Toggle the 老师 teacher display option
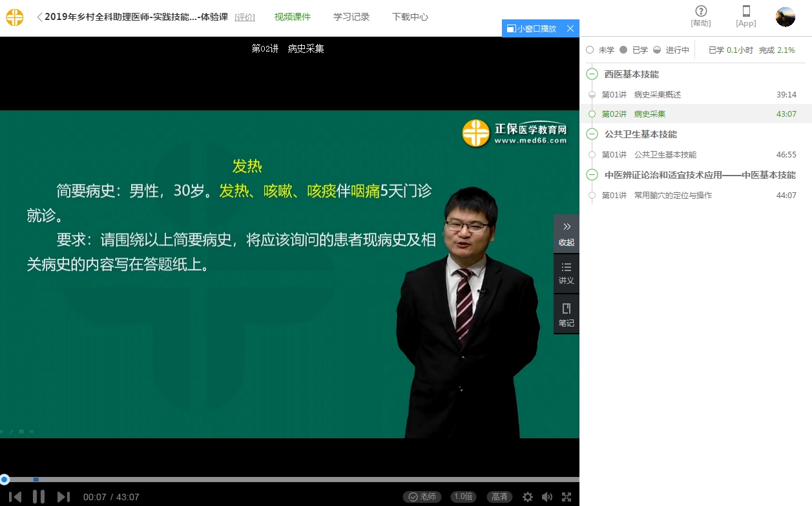Image resolution: width=812 pixels, height=506 pixels. (422, 497)
